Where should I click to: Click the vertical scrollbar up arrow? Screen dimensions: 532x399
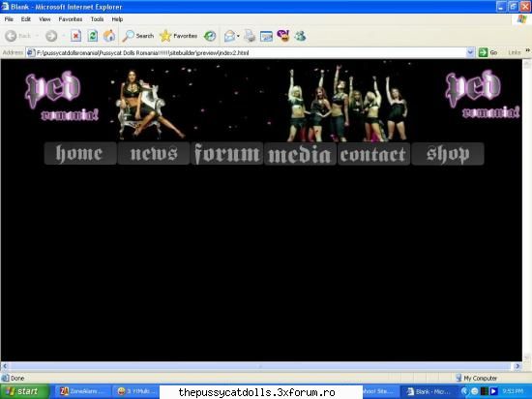tap(527, 63)
